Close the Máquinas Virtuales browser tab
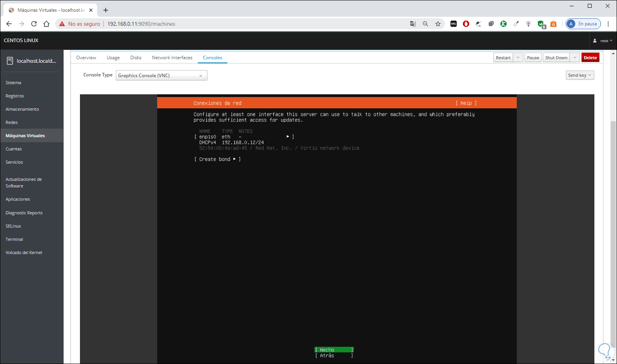The height and width of the screenshot is (364, 617). (91, 10)
